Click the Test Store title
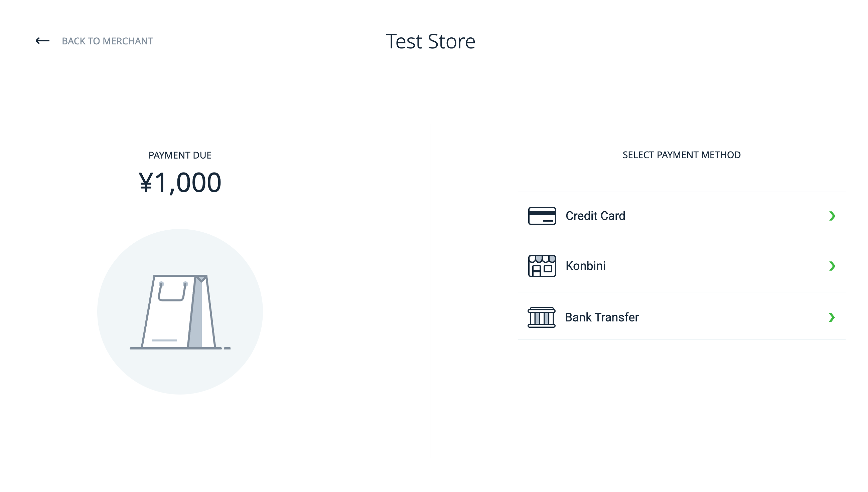The height and width of the screenshot is (492, 868). 430,41
